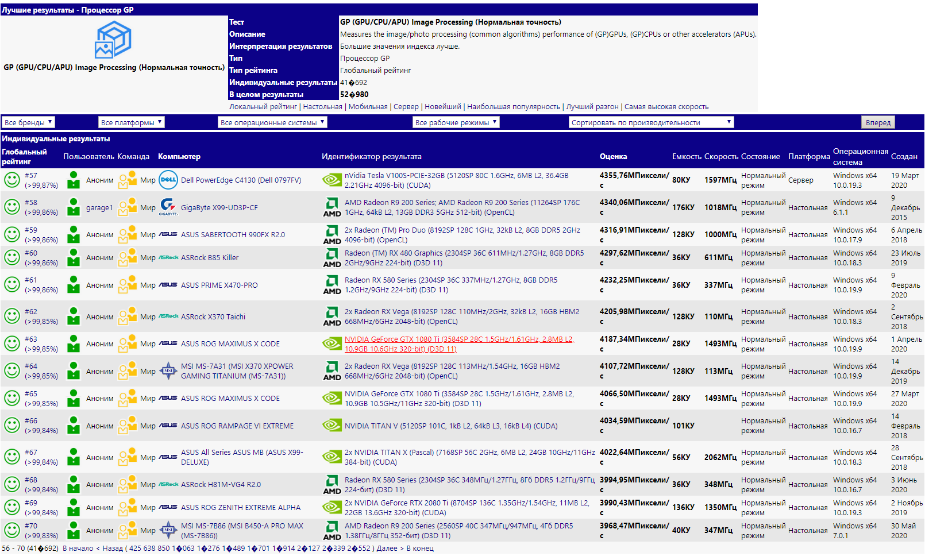Click the GP Image Processing benchmark icon
Viewport: 925px width, 560px height.
tap(113, 40)
